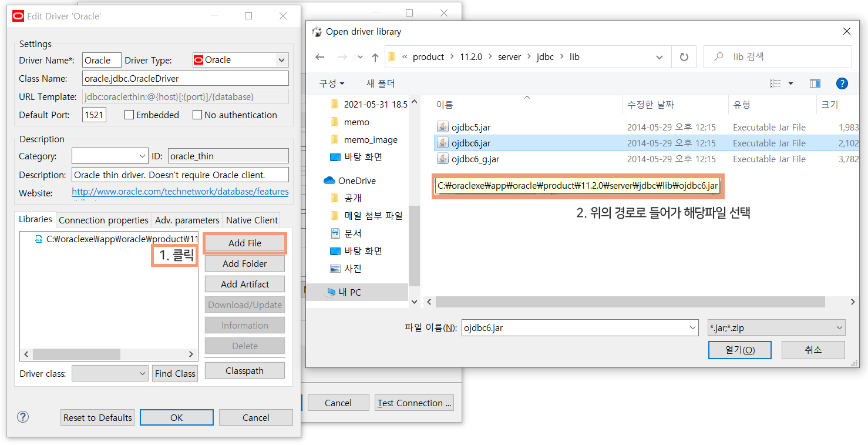The width and height of the screenshot is (868, 445).
Task: Switch to Connection properties tab
Action: tap(103, 220)
